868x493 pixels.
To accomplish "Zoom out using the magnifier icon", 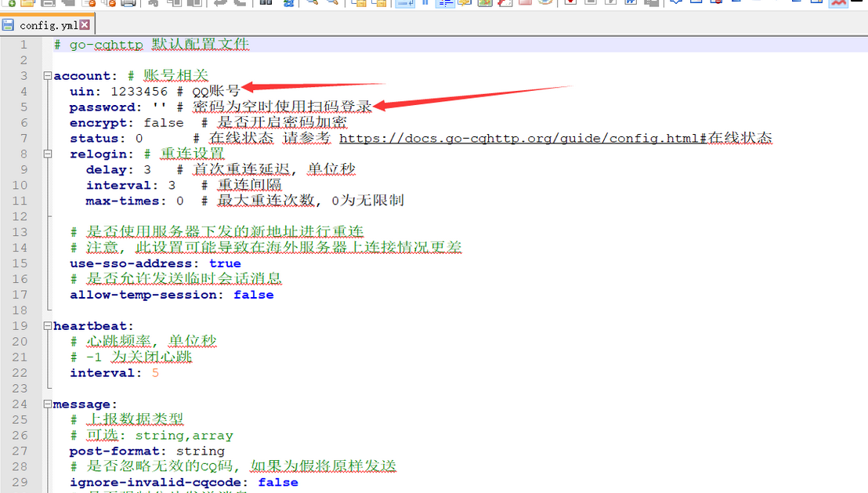I will [x=333, y=5].
